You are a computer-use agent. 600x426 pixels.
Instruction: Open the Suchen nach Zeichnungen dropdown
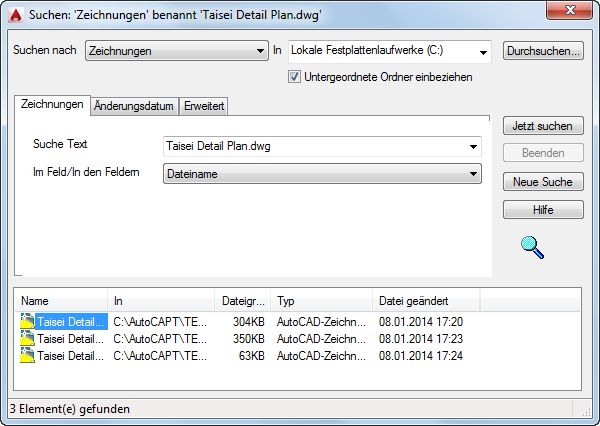[x=177, y=51]
